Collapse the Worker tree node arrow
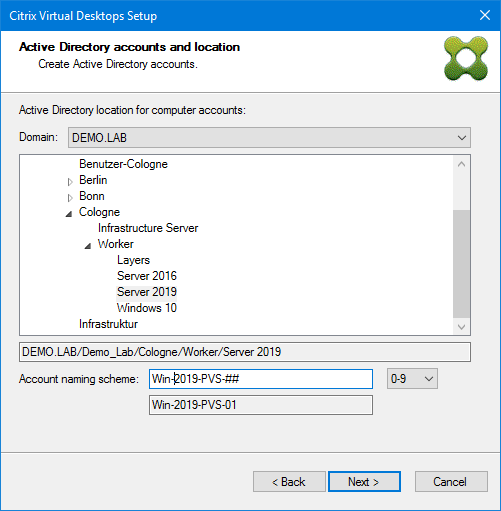Screen dimensions: 501x511 [x=88, y=246]
